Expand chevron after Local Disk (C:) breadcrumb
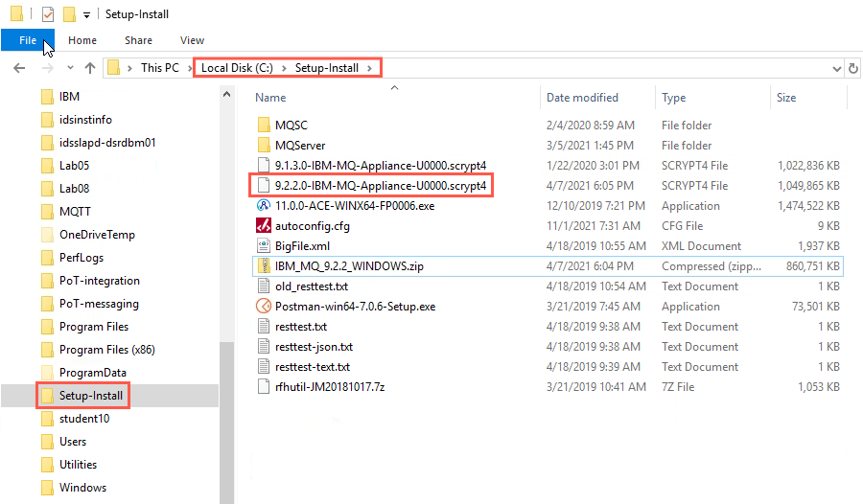This screenshot has width=863, height=504. (x=284, y=68)
